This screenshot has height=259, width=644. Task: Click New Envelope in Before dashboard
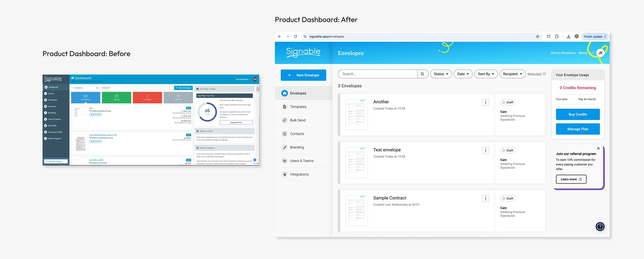183,88
